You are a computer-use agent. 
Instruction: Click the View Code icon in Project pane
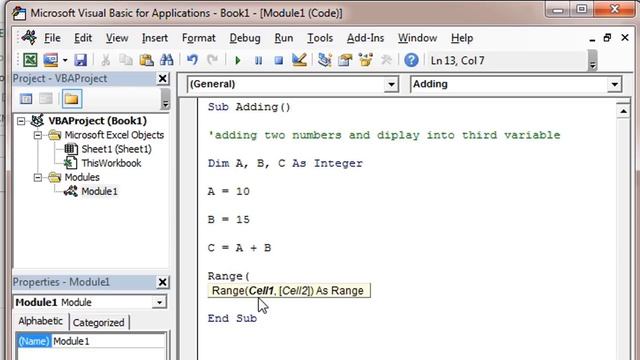pos(26,99)
